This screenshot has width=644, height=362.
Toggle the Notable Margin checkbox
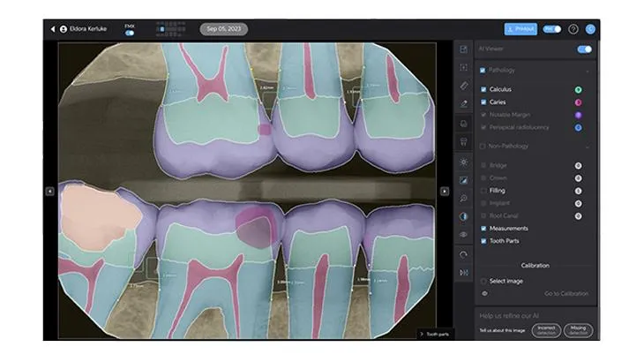483,115
